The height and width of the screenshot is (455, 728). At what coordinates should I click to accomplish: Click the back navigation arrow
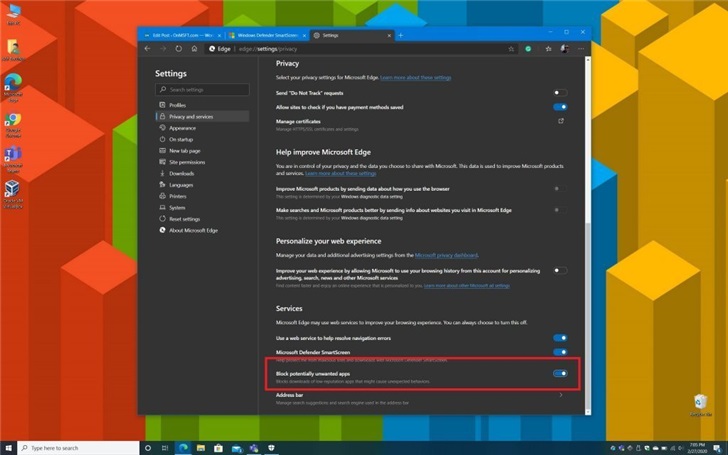tap(148, 48)
